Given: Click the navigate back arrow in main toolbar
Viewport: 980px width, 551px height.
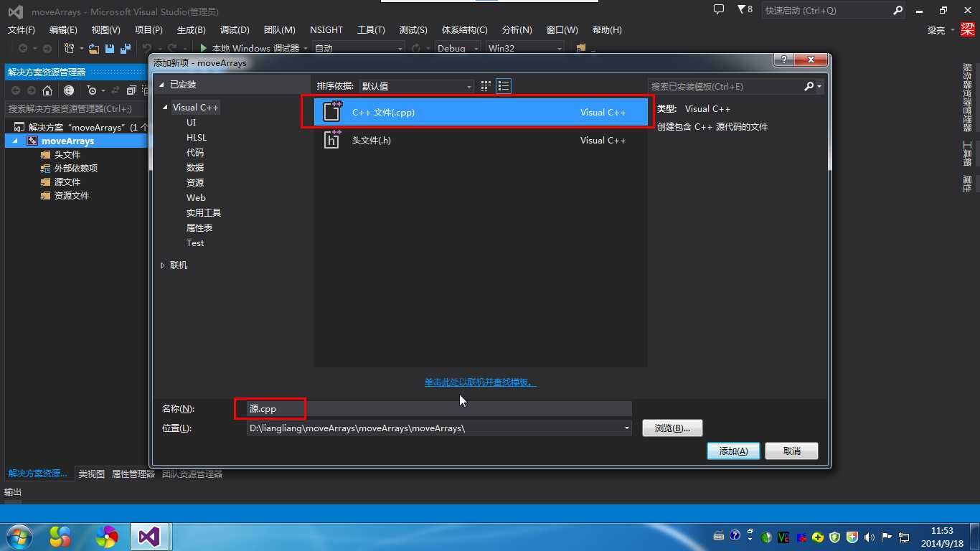Looking at the screenshot, I should 23,48.
